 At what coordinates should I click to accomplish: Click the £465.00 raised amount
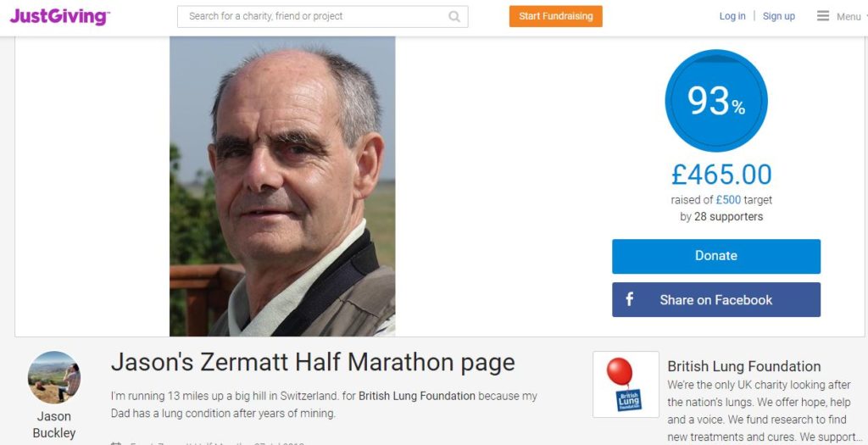(721, 175)
